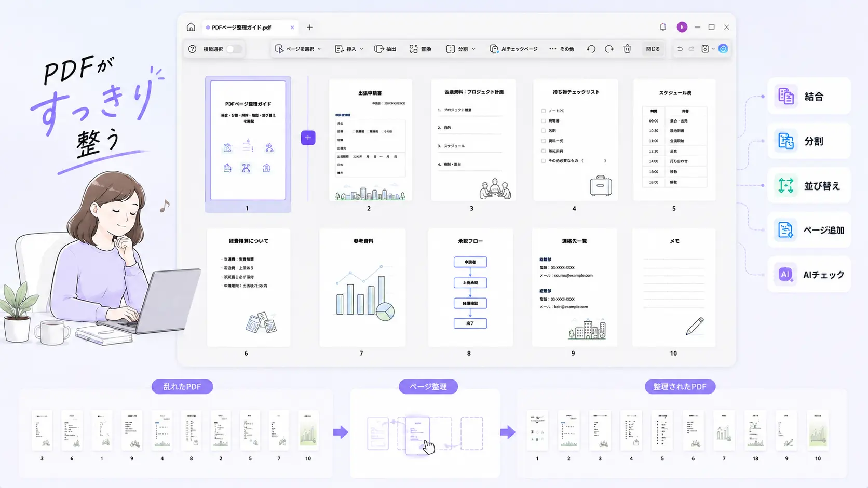This screenshot has width=868, height=488.
Task: Click the 抽出 extract button
Action: tap(385, 49)
